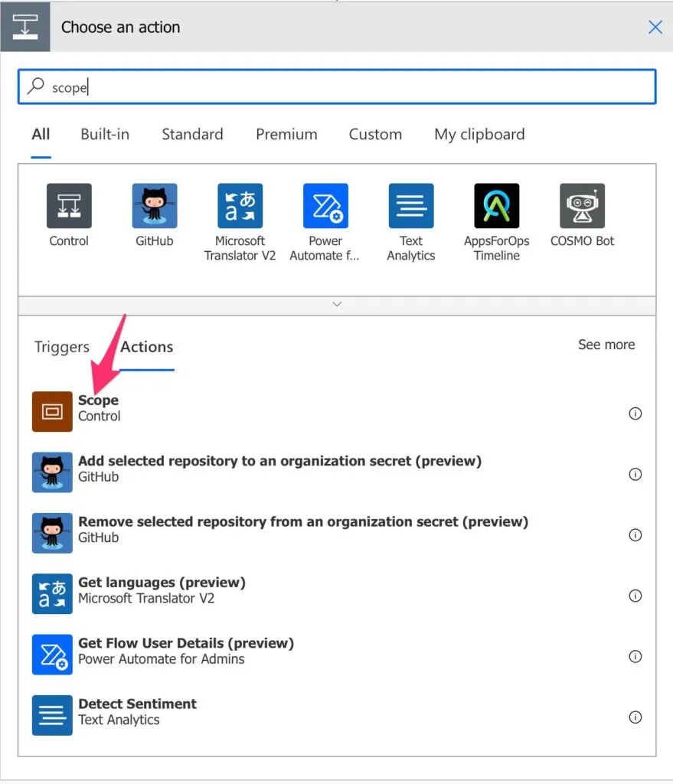Close the Choose an action panel

point(655,28)
